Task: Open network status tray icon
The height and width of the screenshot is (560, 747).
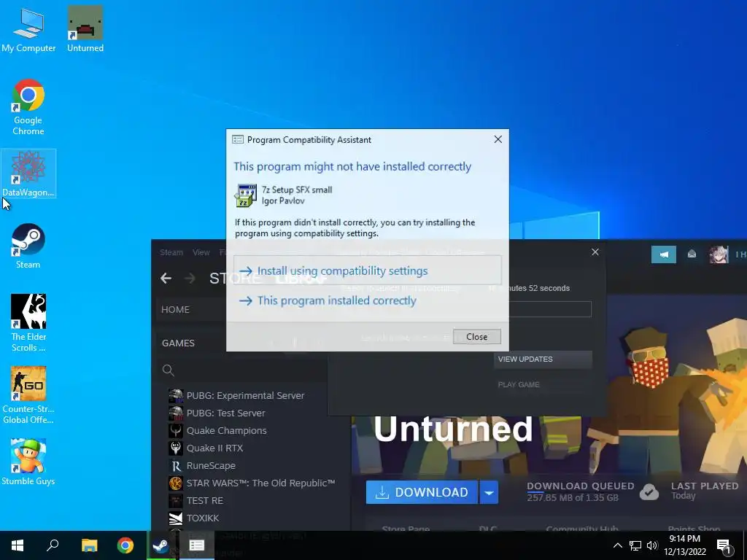Action: 635,545
